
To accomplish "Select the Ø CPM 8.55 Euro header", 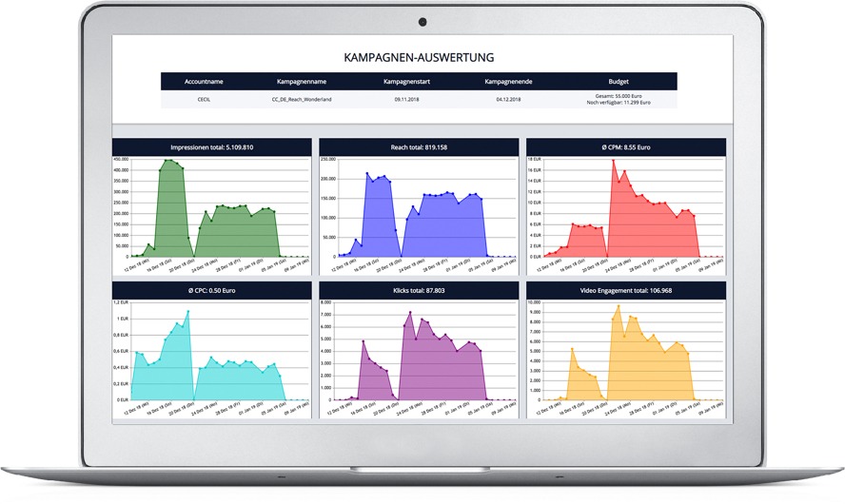I will (625, 147).
